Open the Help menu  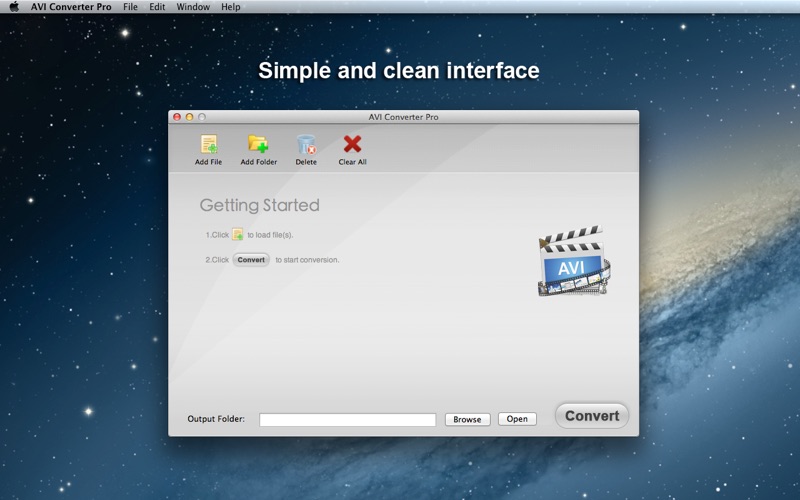tap(231, 7)
